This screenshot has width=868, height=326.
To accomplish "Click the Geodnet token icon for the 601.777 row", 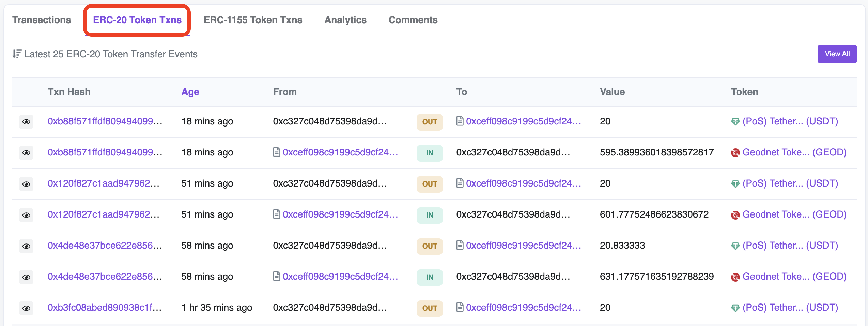I will pos(735,215).
